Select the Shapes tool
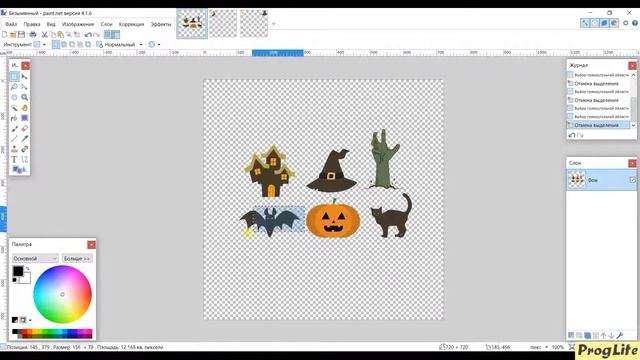Screen dimensions: 640x360 pos(19,169)
